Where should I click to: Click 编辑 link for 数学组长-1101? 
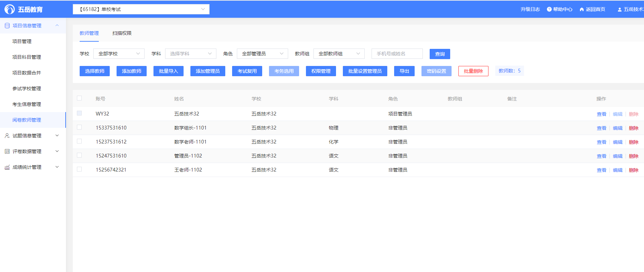617,128
